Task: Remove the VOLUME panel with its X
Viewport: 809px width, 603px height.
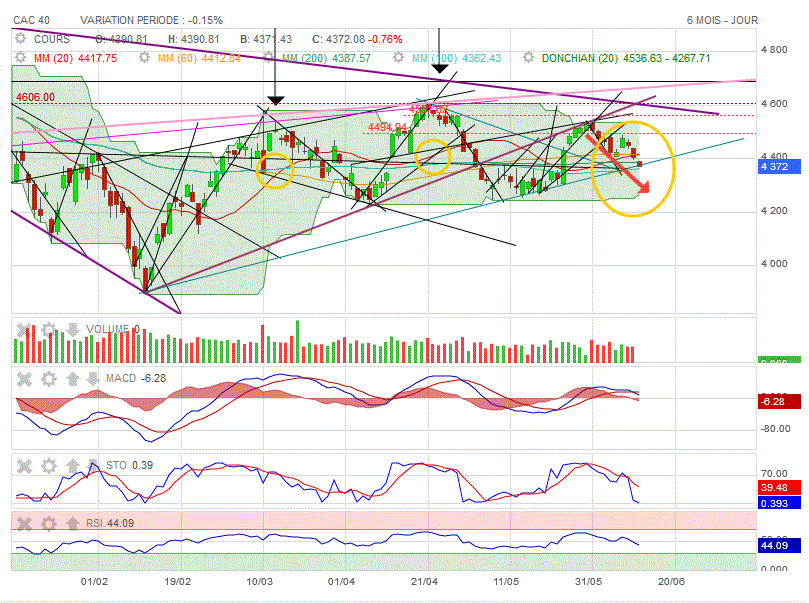Action: coord(24,330)
